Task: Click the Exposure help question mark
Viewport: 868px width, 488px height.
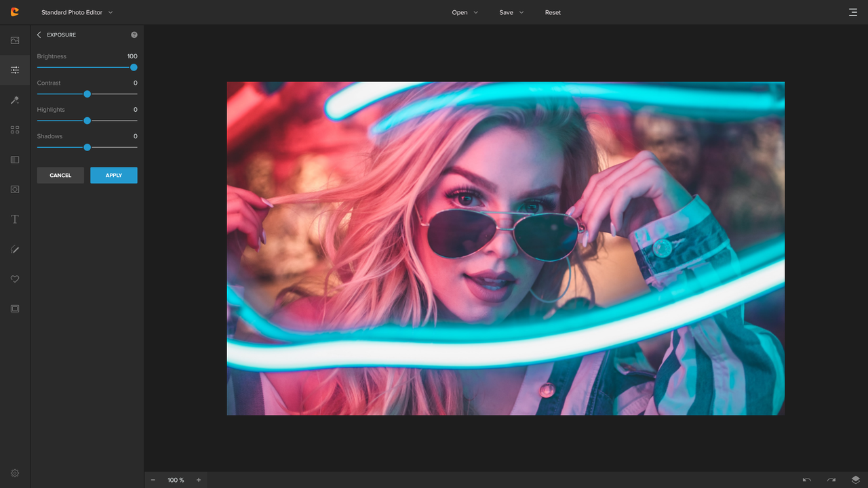Action: pos(134,35)
